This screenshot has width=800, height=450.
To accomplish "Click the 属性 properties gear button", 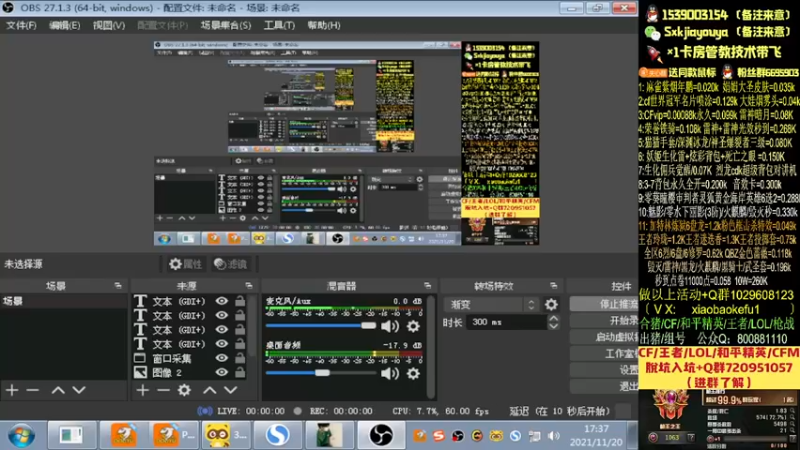I will point(186,264).
